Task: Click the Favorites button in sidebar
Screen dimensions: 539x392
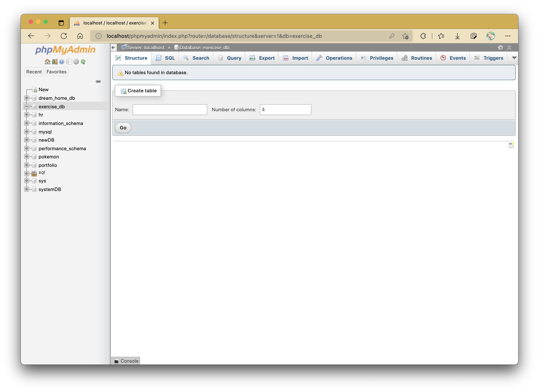Action: click(56, 72)
